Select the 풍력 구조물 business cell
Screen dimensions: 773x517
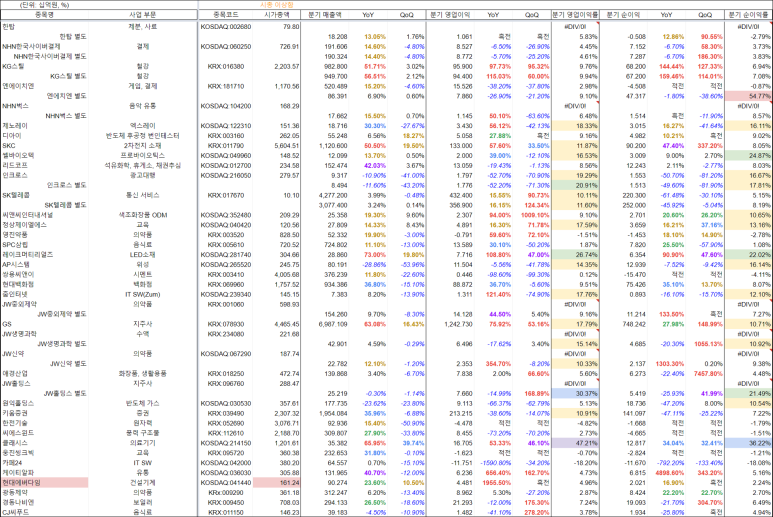pyautogui.click(x=142, y=433)
